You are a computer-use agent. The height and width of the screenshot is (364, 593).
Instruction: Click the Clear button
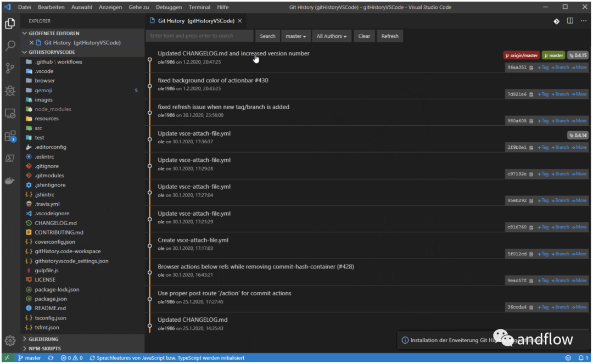click(364, 36)
